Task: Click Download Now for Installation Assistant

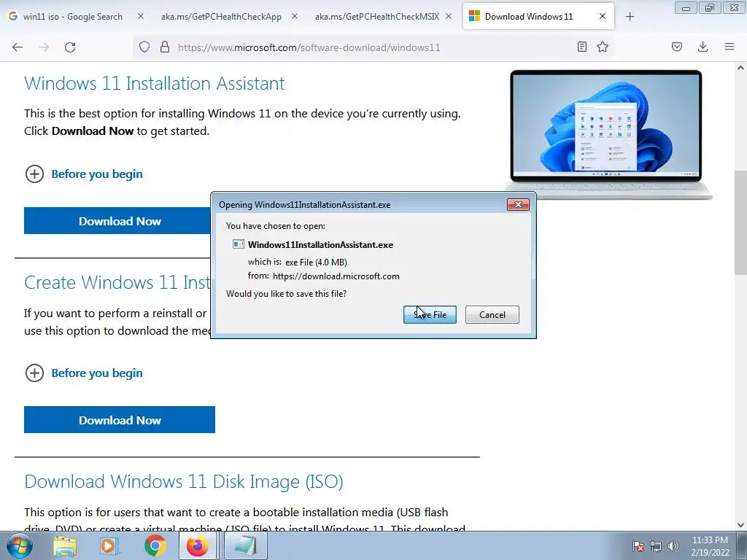Action: click(117, 220)
